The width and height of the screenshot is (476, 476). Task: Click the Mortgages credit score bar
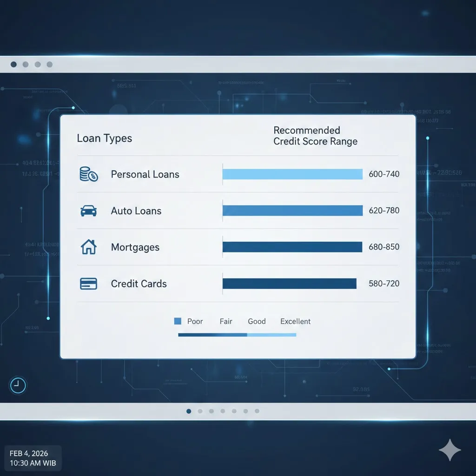292,247
